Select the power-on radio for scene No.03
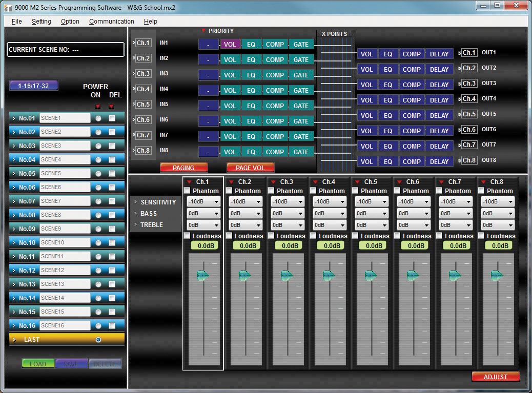Screen dimensions: 532x393 tap(98, 146)
